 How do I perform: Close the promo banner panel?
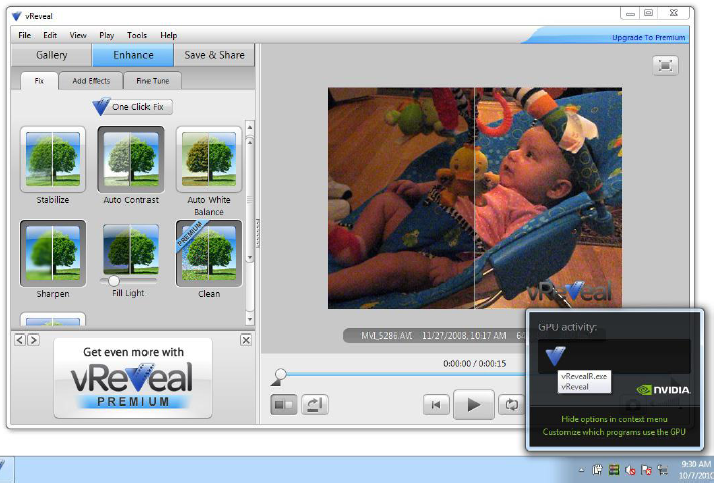point(246,340)
